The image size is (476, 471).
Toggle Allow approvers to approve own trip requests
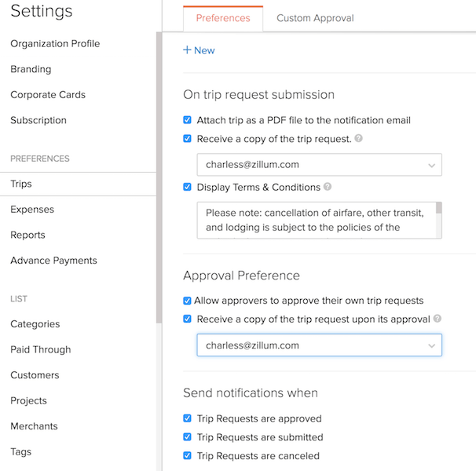pyautogui.click(x=187, y=301)
